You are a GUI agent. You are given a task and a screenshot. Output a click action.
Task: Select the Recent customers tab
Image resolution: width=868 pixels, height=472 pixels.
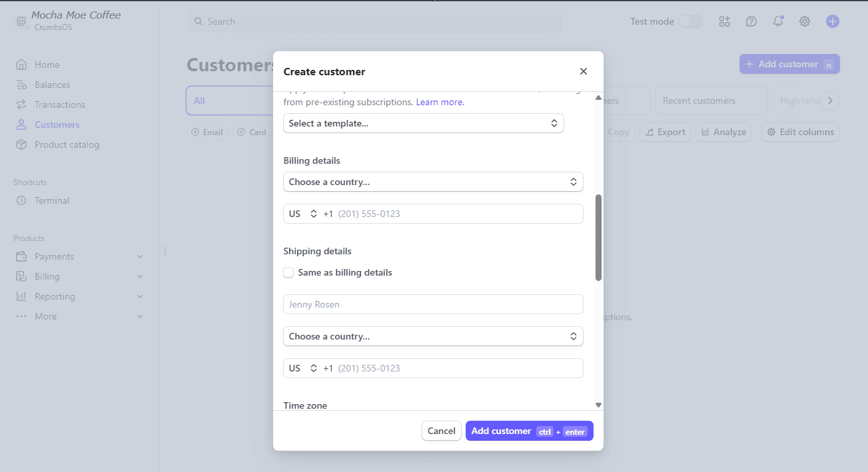[699, 101]
